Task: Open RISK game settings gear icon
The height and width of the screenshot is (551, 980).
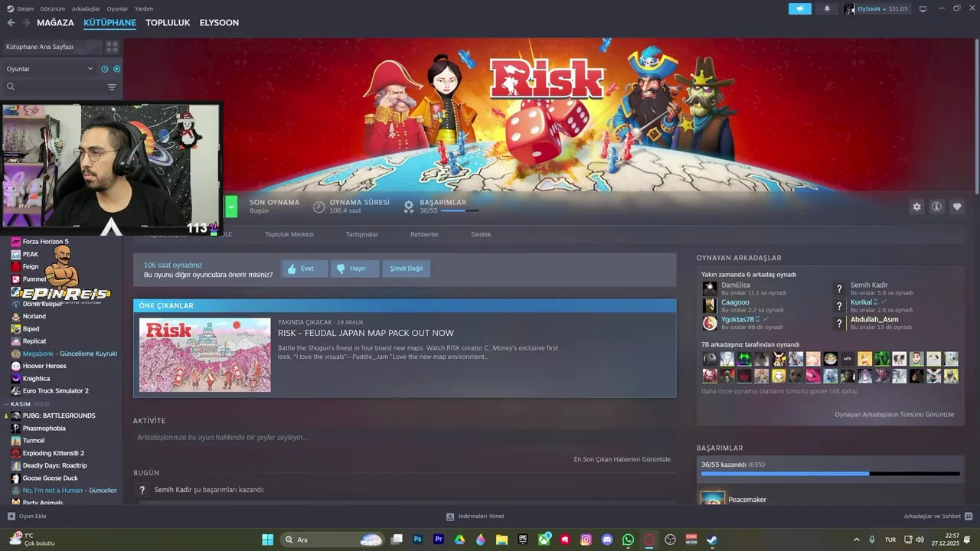Action: pyautogui.click(x=916, y=207)
